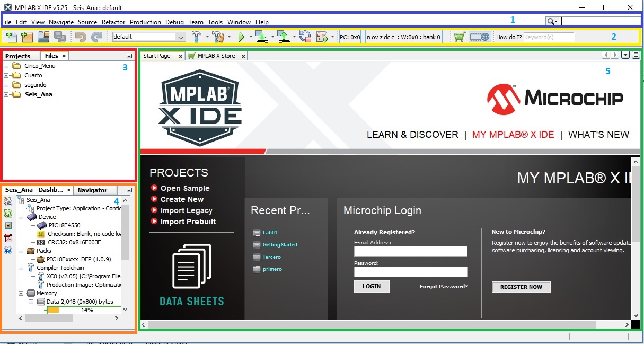Click the Debug Project icon

click(322, 37)
